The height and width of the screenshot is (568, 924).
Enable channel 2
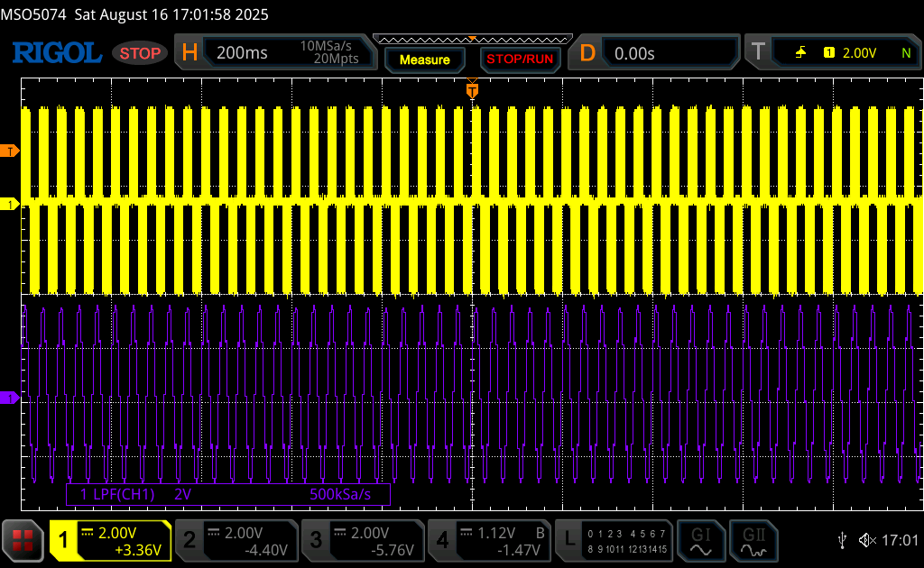pos(237,541)
